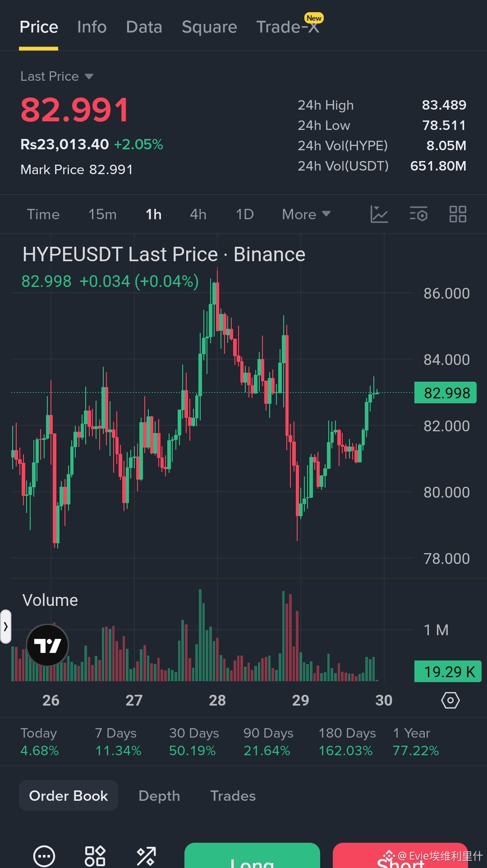Open the Data tab
Screen dimensions: 487x868
coord(144,27)
